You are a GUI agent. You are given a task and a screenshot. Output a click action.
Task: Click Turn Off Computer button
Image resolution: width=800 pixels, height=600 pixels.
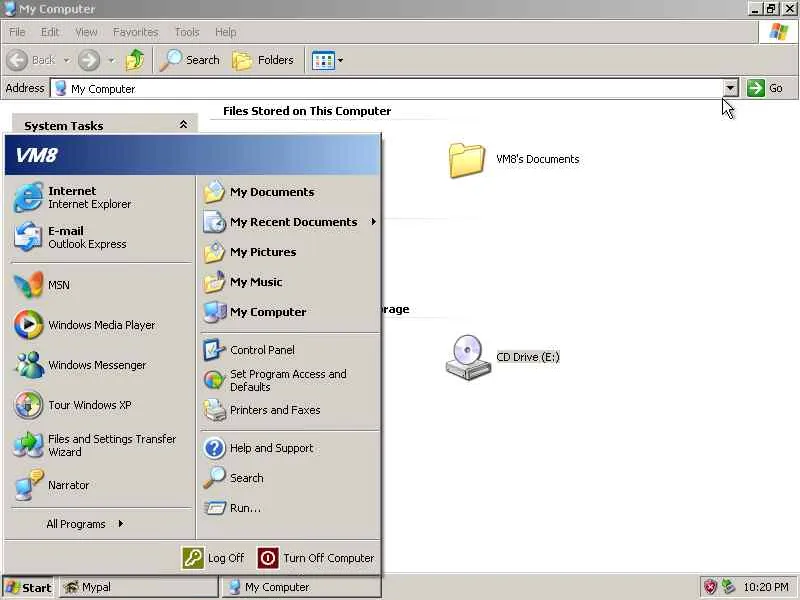[316, 558]
